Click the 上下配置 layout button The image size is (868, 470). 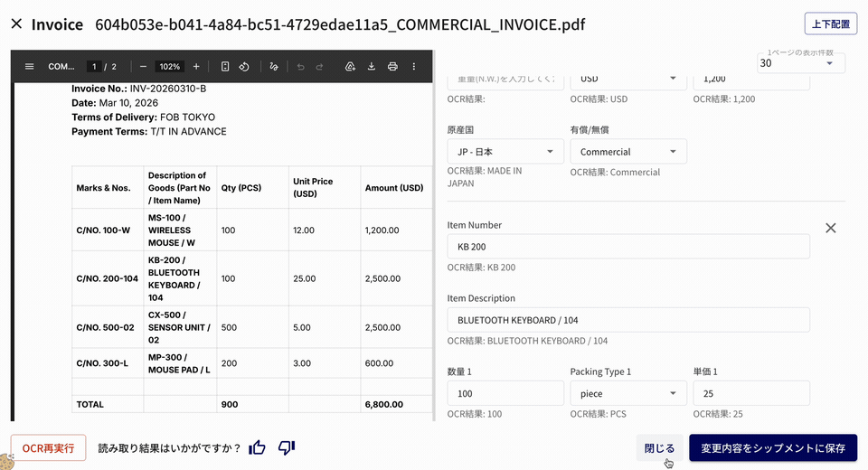tap(830, 24)
